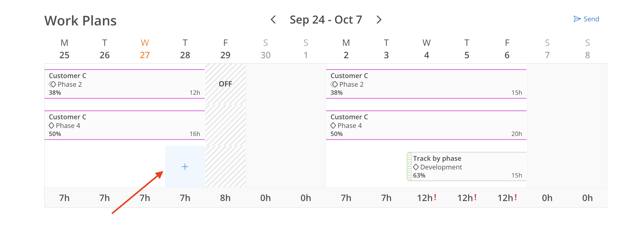Image resolution: width=644 pixels, height=241 pixels.
Task: Click the 38% progress value on Phase 2 card
Action: click(55, 92)
